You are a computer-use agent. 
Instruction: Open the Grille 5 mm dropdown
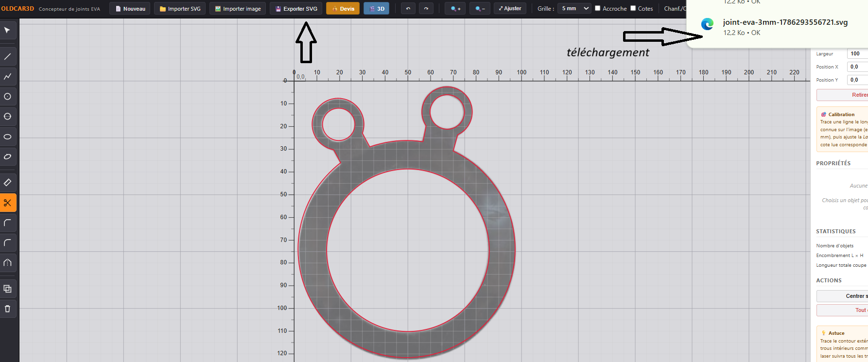tap(574, 8)
